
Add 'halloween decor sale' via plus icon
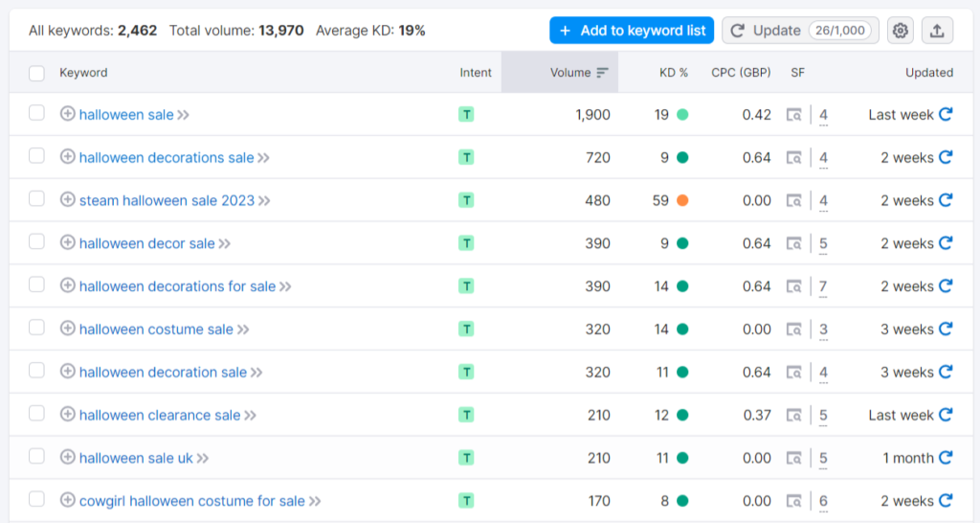68,242
